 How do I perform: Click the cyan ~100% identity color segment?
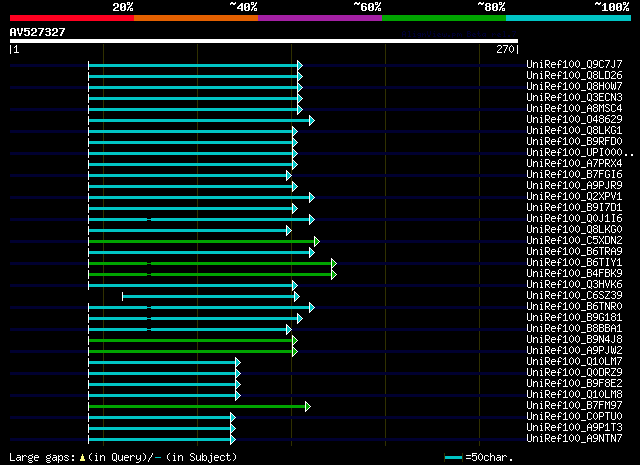pos(569,18)
